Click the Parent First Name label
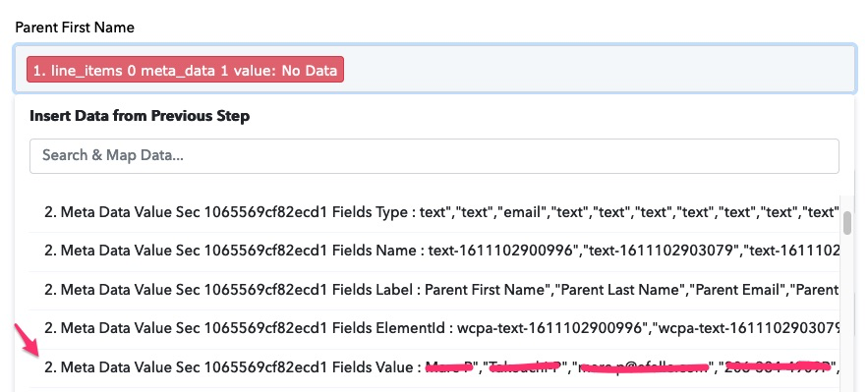 click(x=75, y=28)
